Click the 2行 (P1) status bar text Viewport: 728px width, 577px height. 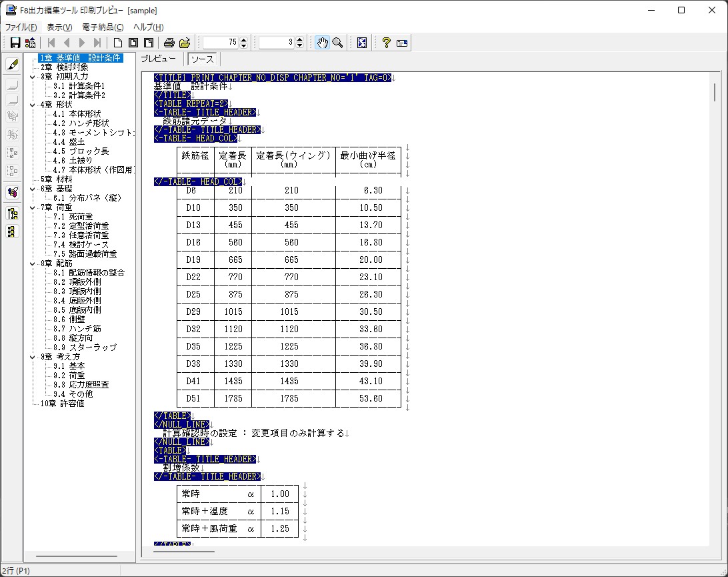(x=16, y=571)
